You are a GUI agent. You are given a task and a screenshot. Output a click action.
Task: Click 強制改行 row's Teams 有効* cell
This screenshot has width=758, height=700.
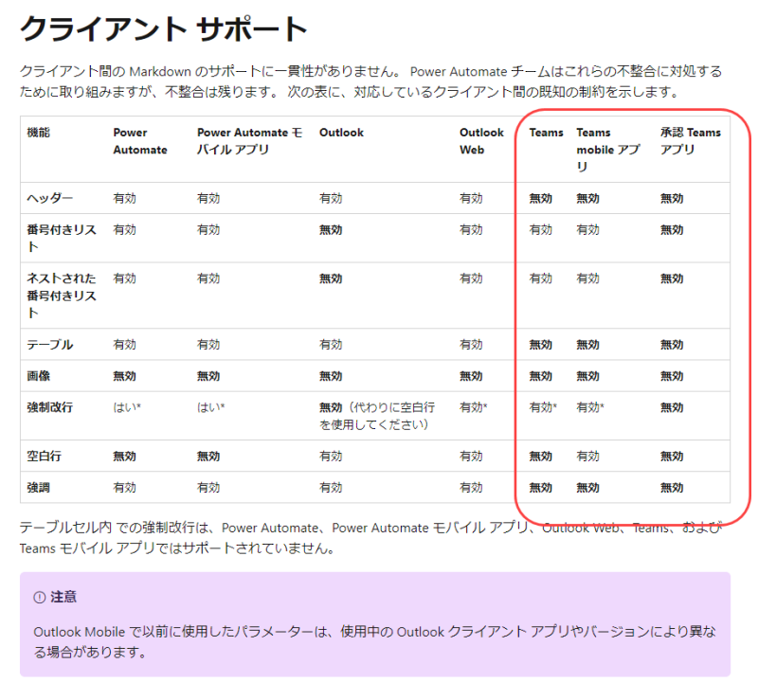click(543, 407)
